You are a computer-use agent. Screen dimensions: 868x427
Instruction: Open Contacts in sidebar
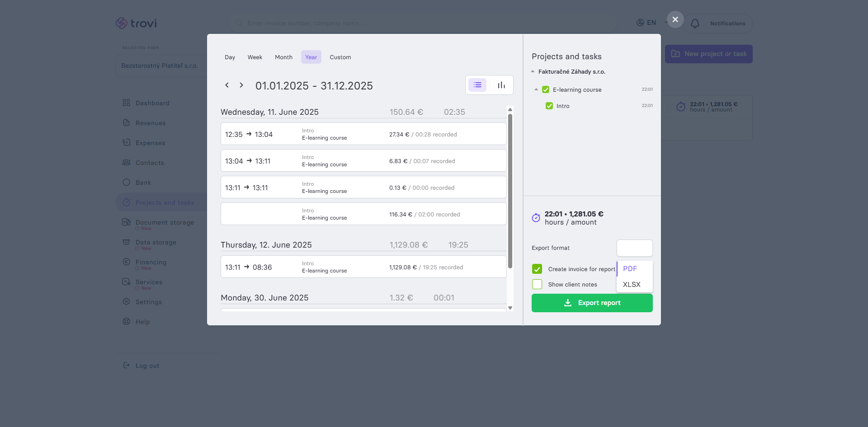150,163
